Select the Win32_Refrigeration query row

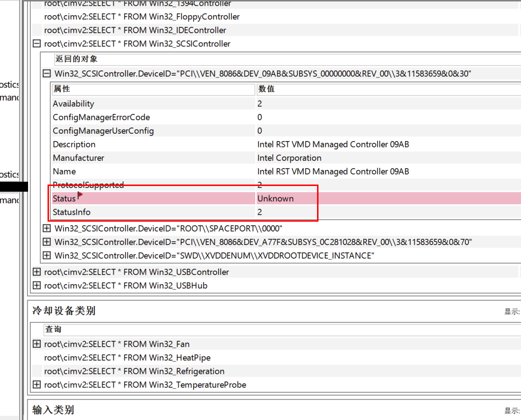(x=134, y=371)
